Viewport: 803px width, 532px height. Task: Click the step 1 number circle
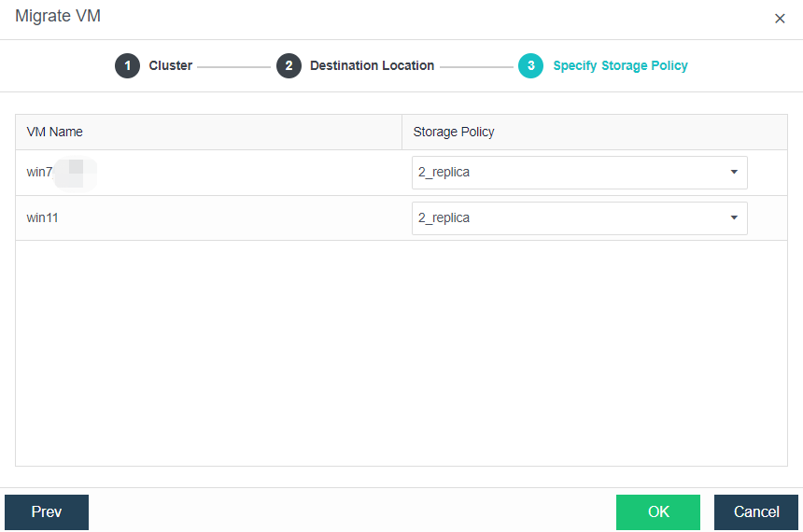pos(128,66)
